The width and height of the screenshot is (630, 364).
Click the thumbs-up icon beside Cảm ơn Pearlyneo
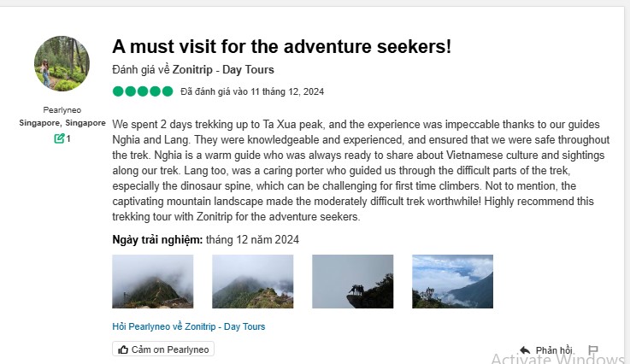click(124, 349)
